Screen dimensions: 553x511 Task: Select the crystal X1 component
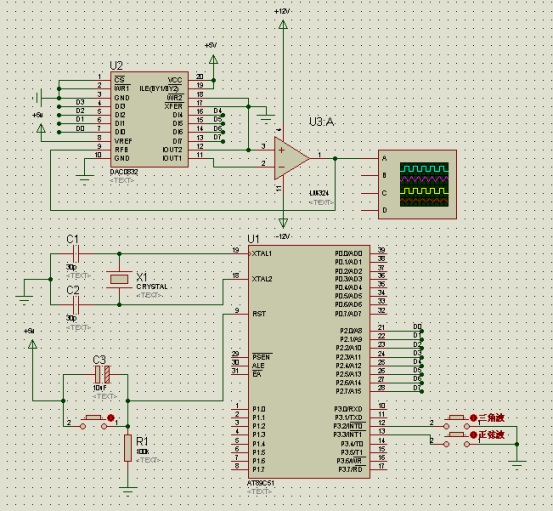[119, 279]
